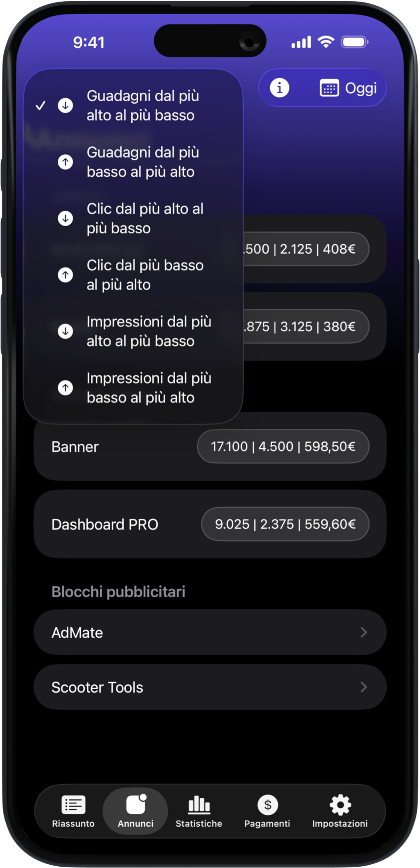Choose Clic dal più basso al più alto
The height and width of the screenshot is (868, 420).
pyautogui.click(x=144, y=275)
